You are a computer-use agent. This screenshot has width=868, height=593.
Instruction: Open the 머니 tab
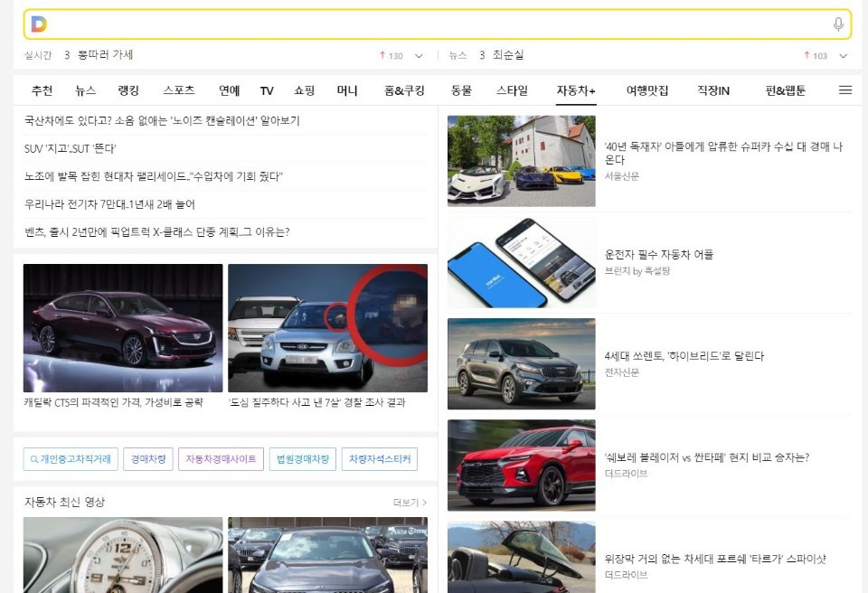[347, 90]
